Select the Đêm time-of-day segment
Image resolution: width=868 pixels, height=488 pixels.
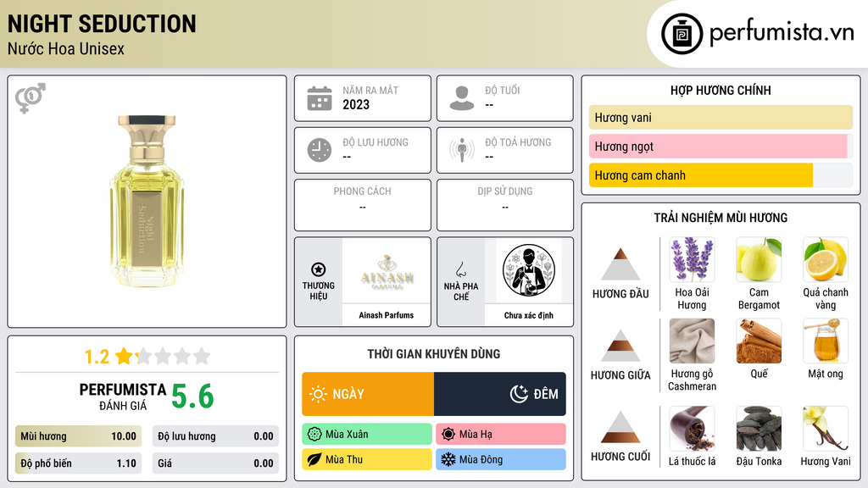pyautogui.click(x=500, y=394)
